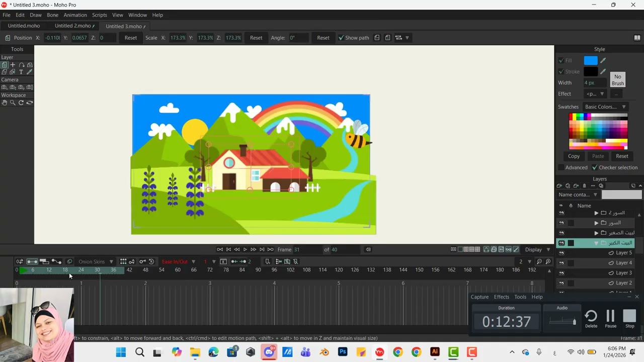Select the Pan Workspace hand tool
644x362 pixels.
pos(4,103)
